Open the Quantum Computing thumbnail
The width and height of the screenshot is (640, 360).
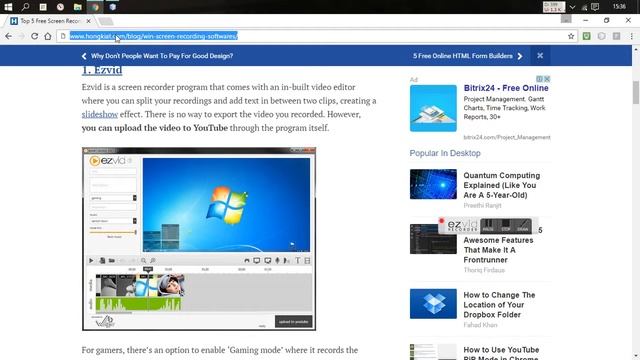coord(433,184)
